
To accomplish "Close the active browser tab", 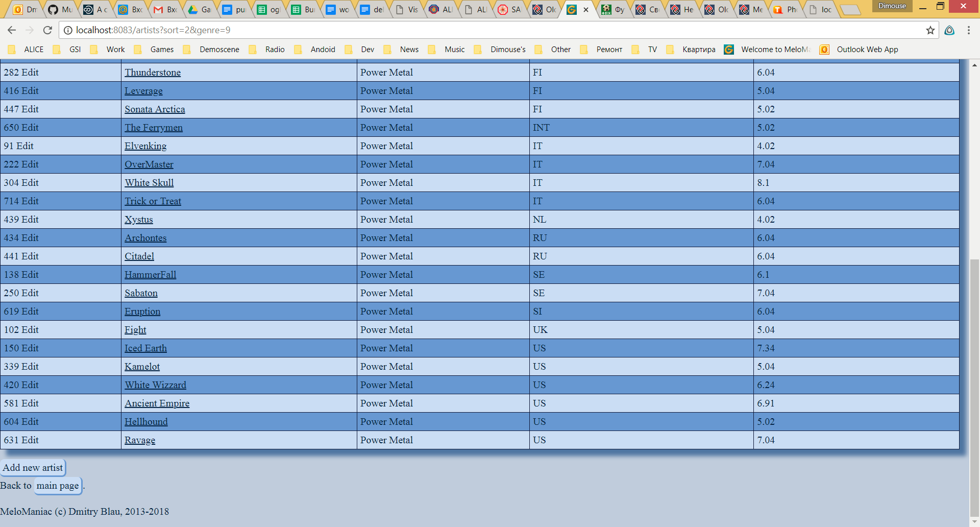I will (x=586, y=9).
